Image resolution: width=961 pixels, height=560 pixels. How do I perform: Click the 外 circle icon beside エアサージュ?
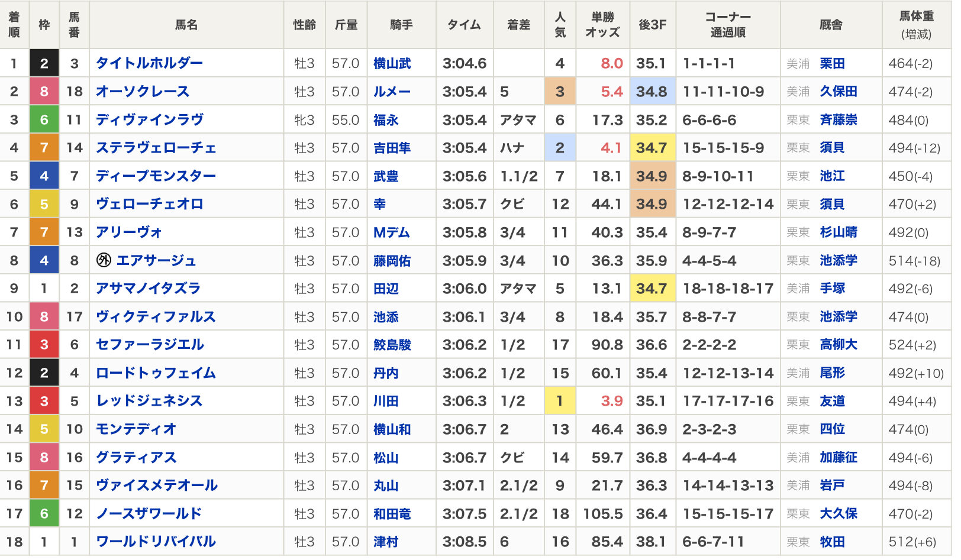(104, 260)
